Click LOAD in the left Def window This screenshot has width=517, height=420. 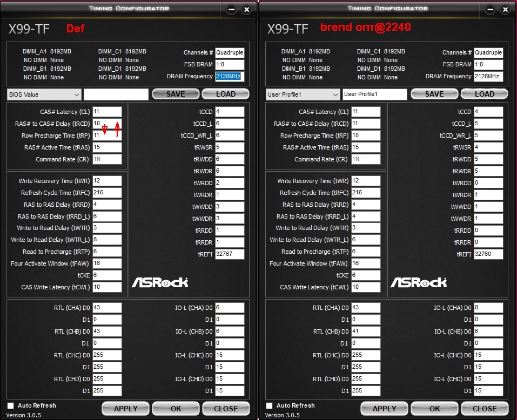point(225,94)
